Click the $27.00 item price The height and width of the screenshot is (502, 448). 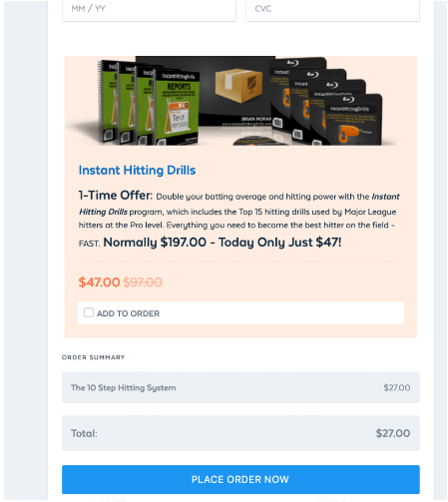tap(397, 387)
